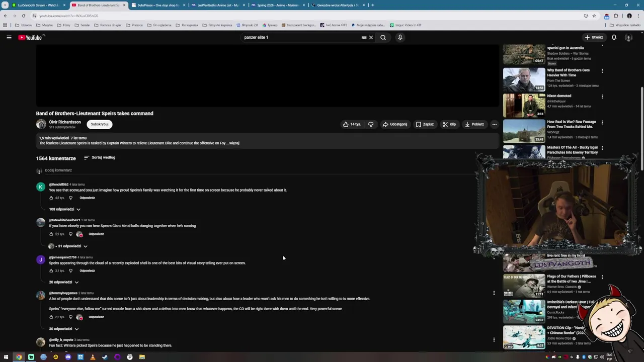This screenshot has width=644, height=362.
Task: Open Chrome extensions puzzle icon
Action: coord(616,16)
